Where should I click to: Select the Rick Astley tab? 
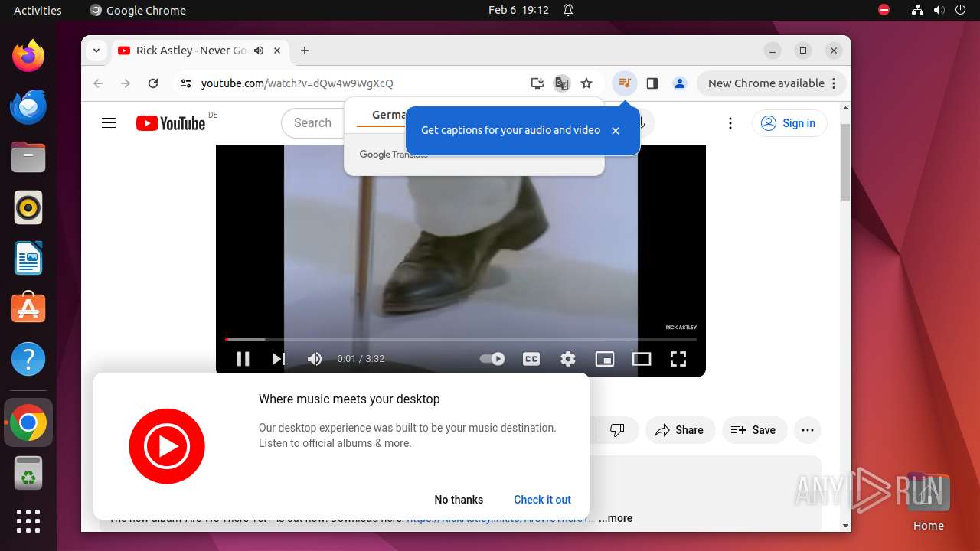(x=191, y=51)
